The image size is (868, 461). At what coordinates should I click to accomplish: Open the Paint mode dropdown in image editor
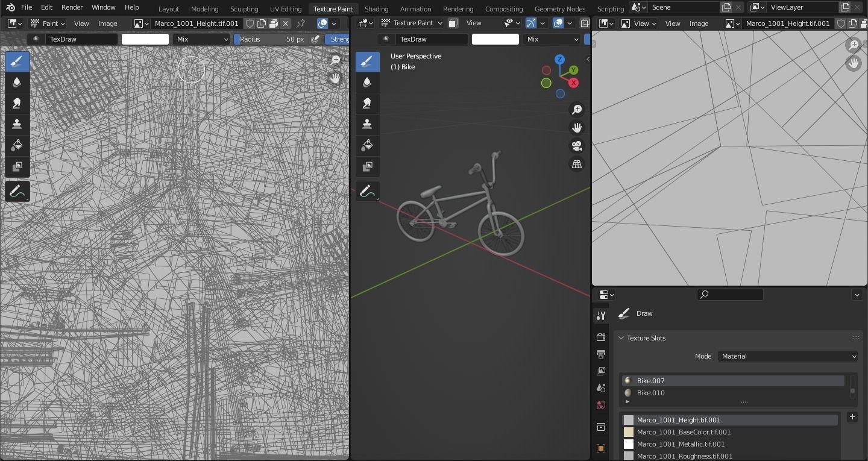(48, 24)
